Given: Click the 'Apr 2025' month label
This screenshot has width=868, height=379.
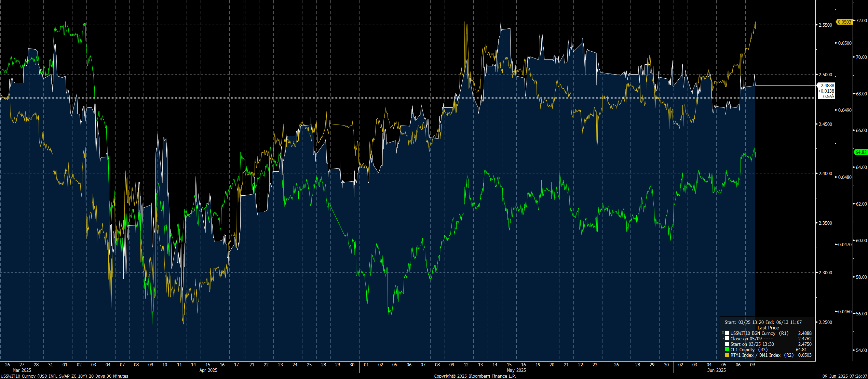Looking at the screenshot, I should click(x=208, y=370).
